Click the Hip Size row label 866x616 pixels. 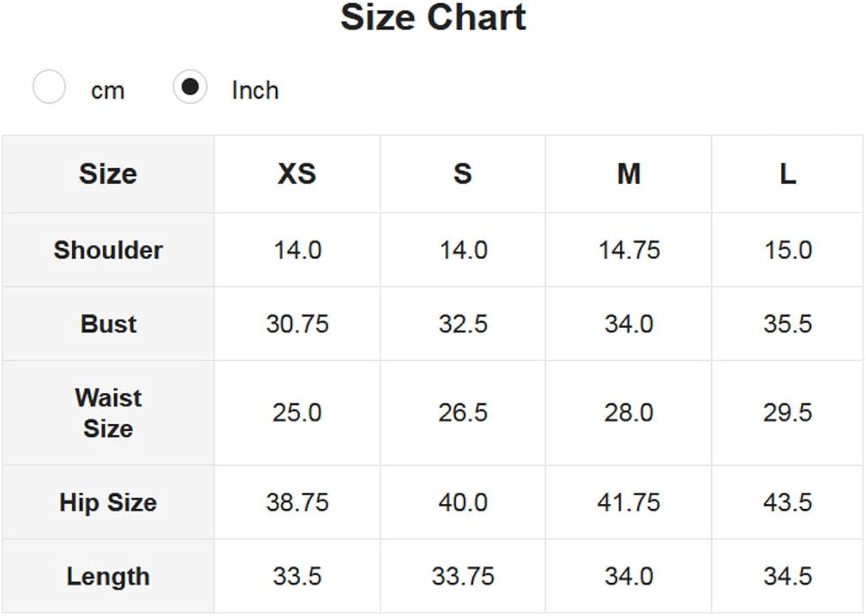tap(108, 503)
